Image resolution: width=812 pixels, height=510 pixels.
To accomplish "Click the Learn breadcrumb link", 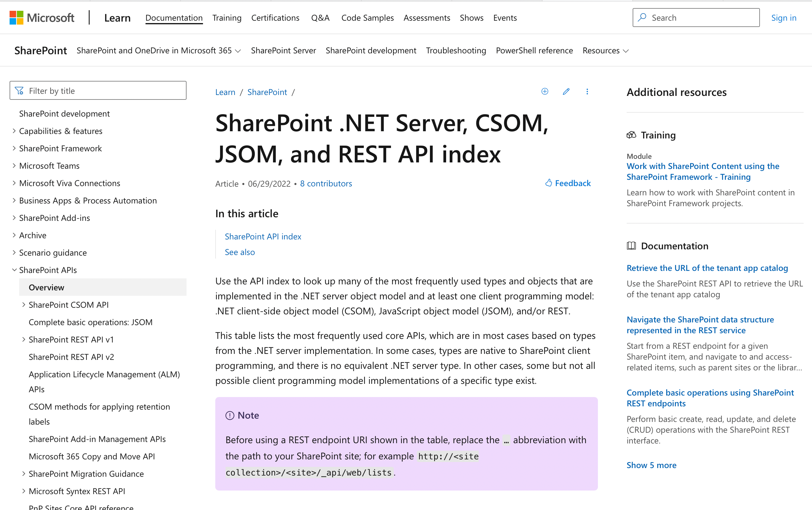I will pos(225,92).
